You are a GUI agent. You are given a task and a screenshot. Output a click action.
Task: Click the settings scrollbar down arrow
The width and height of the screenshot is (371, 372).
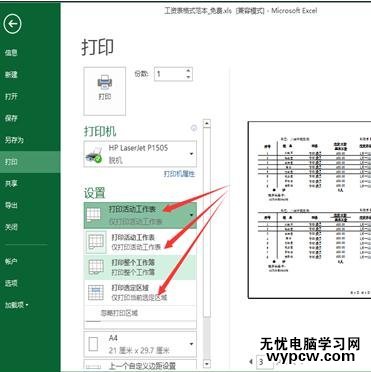[x=207, y=364]
